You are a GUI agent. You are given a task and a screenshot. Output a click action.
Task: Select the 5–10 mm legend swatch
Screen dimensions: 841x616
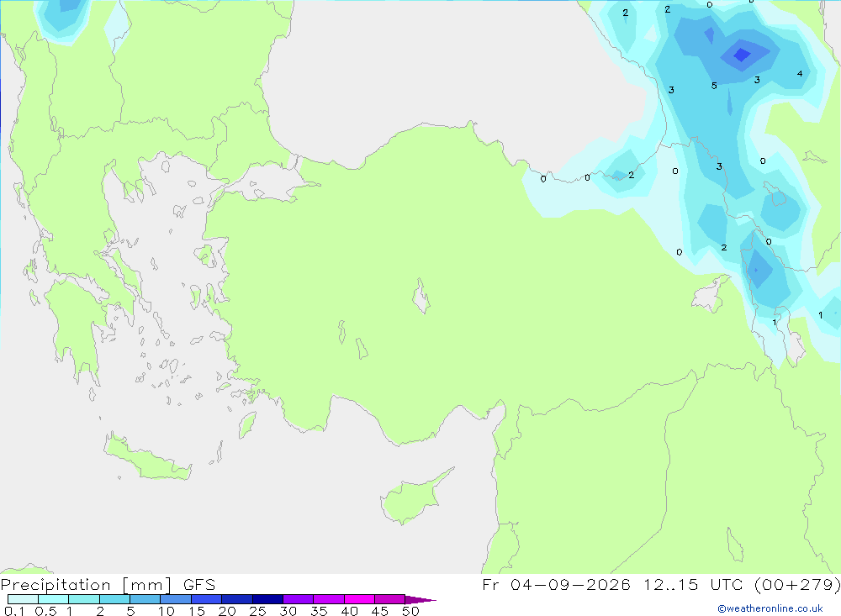pos(145,599)
